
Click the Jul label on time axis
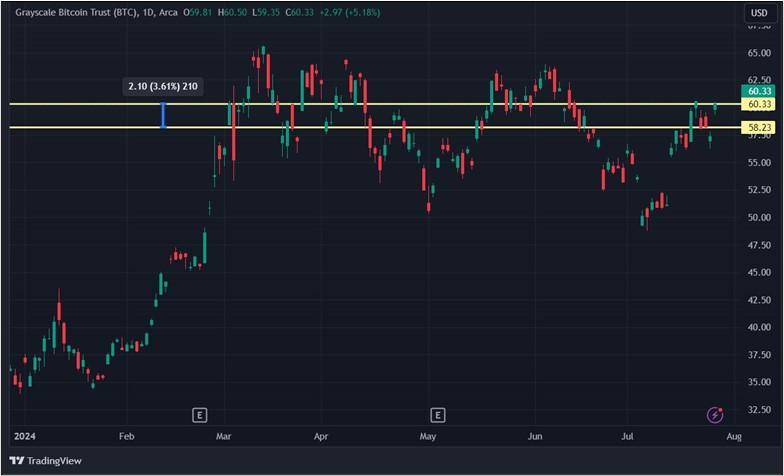click(x=627, y=436)
